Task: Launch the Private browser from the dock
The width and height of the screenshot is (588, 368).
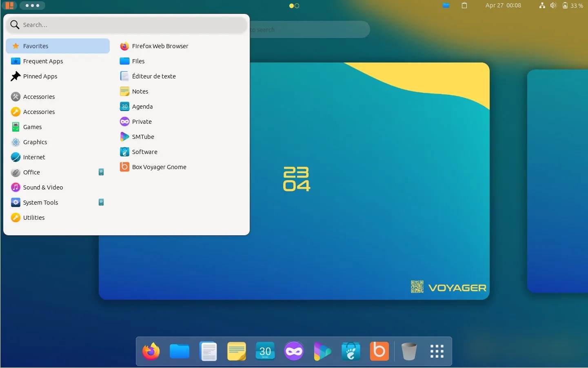Action: tap(293, 351)
